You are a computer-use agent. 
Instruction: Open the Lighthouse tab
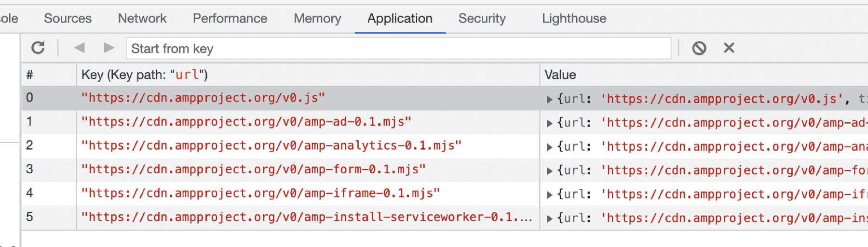(574, 18)
